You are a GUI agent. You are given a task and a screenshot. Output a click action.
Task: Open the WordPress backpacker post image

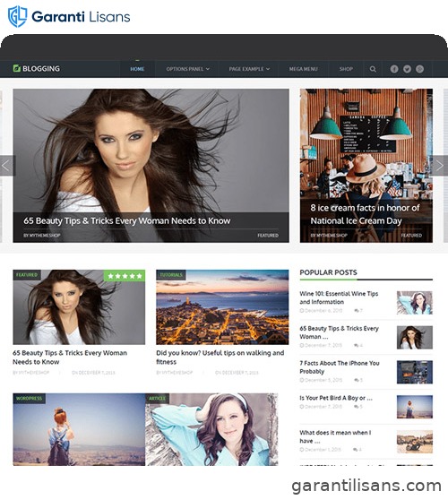79,429
